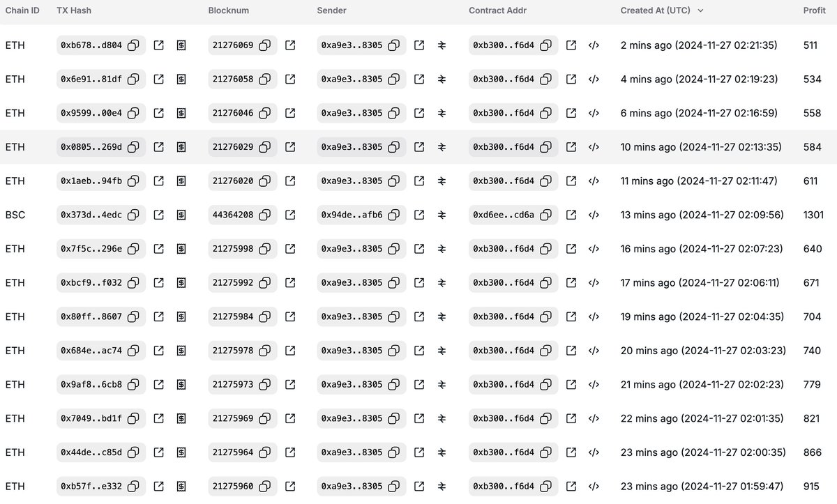Screen dimensions: 837x504
Task: Copy TX hash 0x1aeb..94fb
Action: point(133,181)
